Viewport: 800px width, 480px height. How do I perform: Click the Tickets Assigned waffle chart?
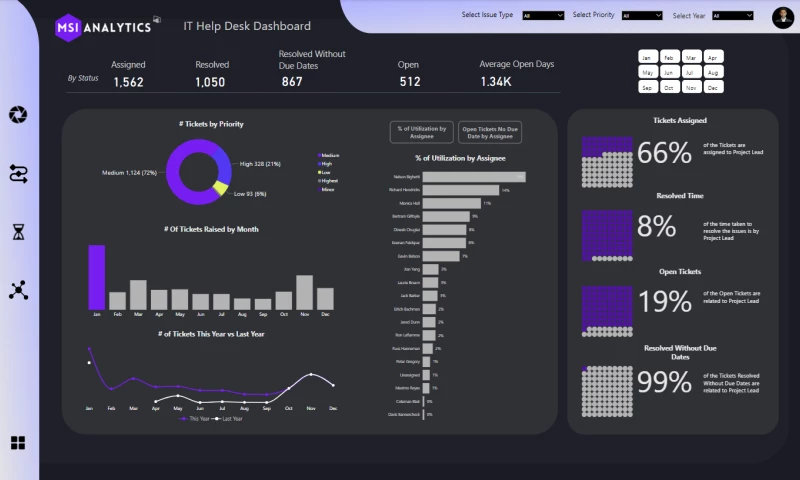click(607, 162)
